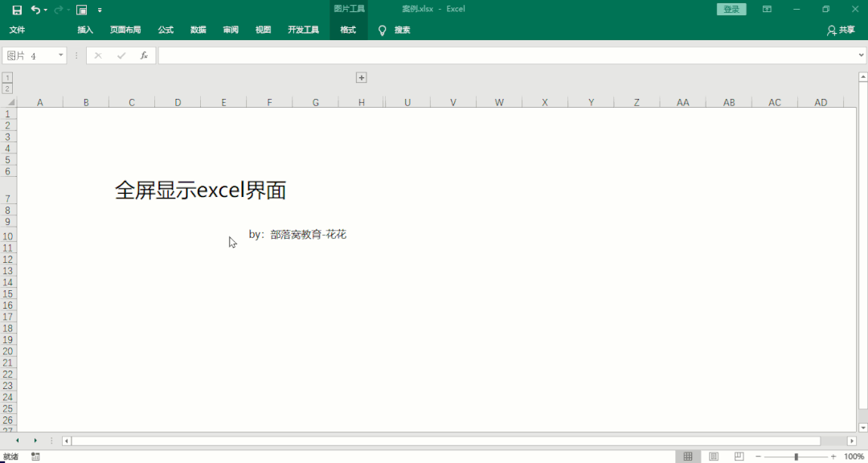
Task: Show outline level 2 columns
Action: pyautogui.click(x=7, y=88)
